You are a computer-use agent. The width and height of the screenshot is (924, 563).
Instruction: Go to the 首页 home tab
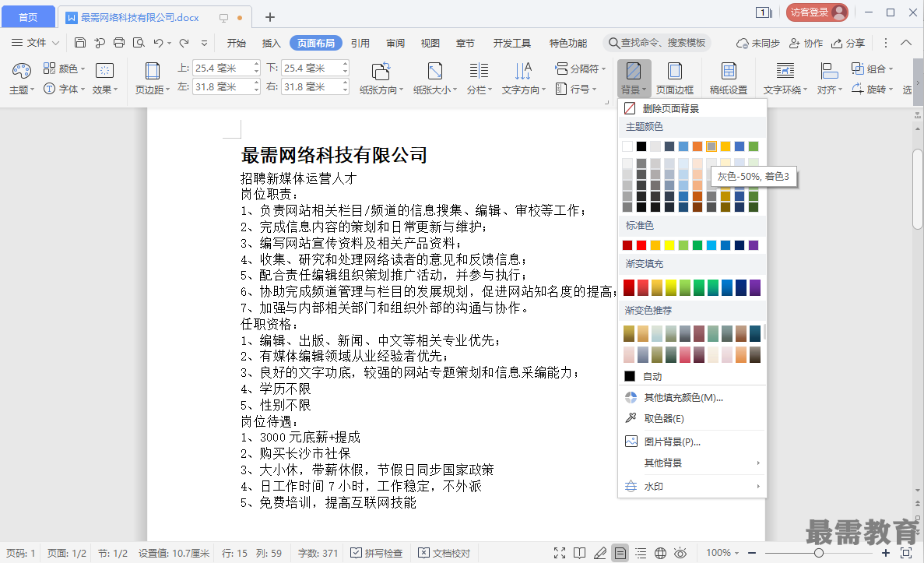28,17
